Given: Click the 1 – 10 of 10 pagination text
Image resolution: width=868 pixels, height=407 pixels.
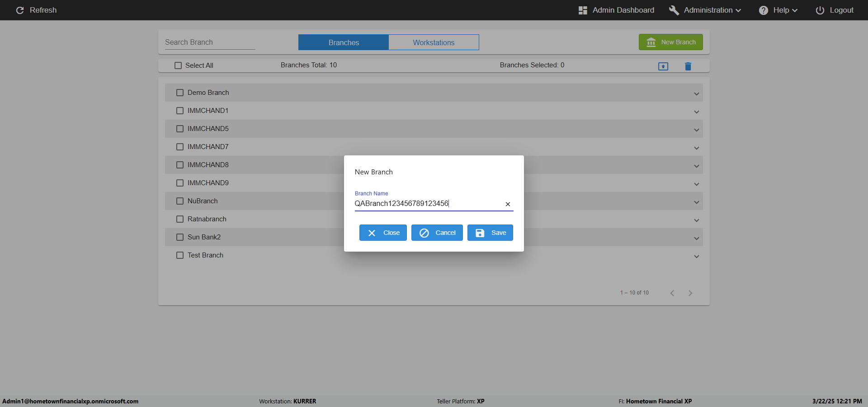Looking at the screenshot, I should click(x=634, y=293).
